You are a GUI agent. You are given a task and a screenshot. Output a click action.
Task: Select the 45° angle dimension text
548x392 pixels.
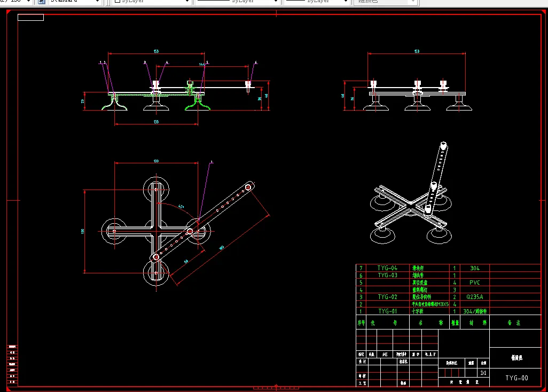pos(181,207)
